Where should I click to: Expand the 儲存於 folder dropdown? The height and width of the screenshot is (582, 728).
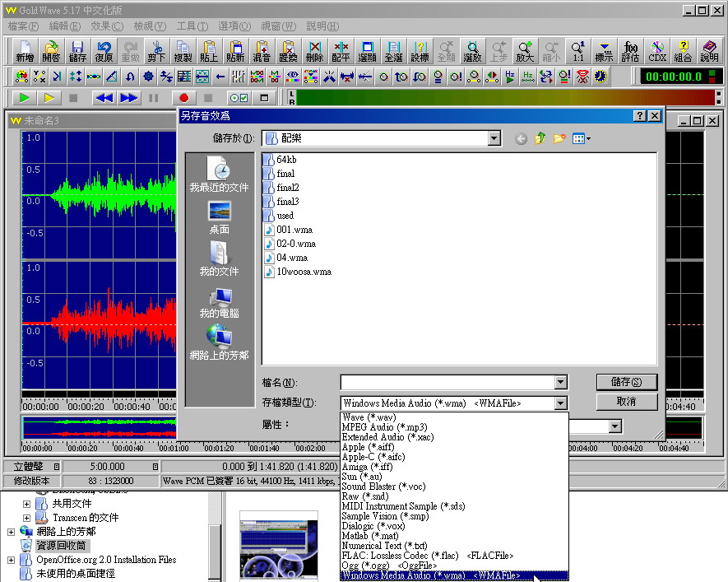pyautogui.click(x=494, y=139)
